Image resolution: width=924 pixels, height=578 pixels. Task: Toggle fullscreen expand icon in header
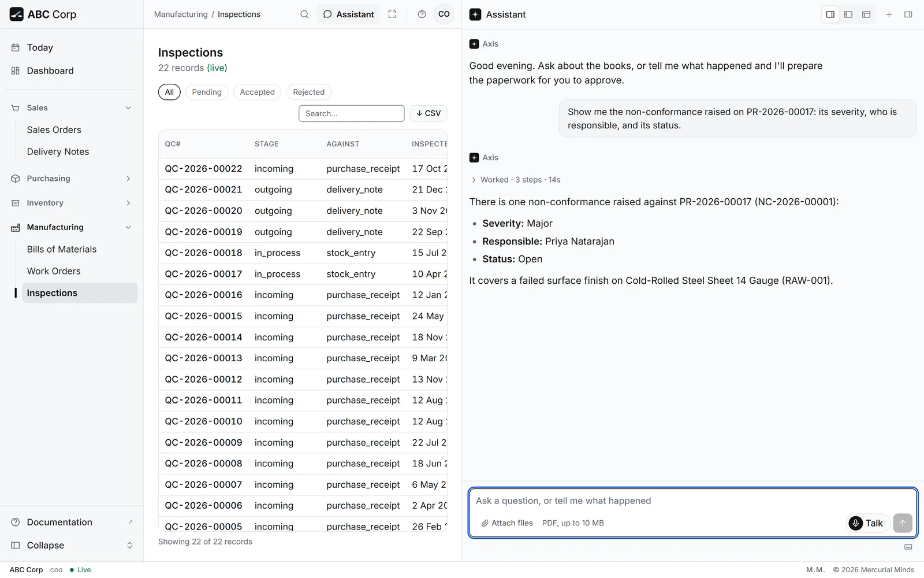(x=392, y=14)
